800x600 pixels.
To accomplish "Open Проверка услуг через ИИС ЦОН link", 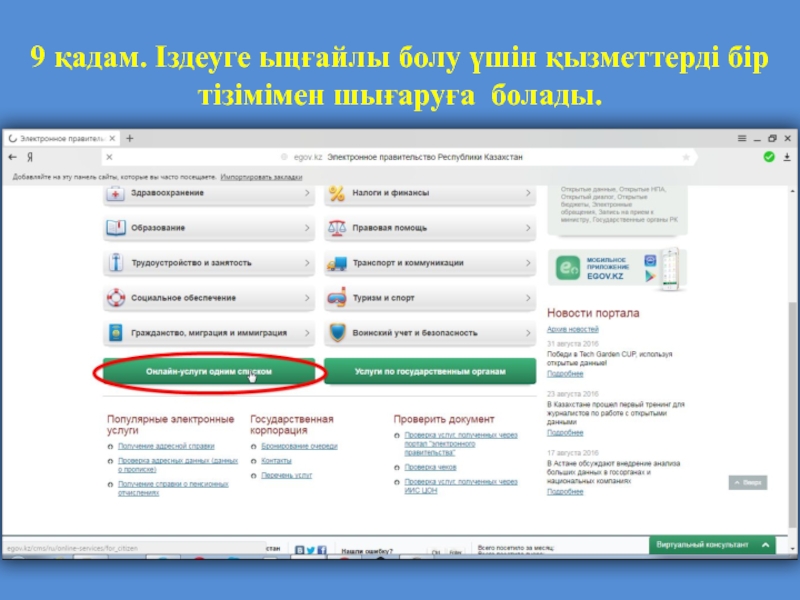I will click(x=461, y=486).
